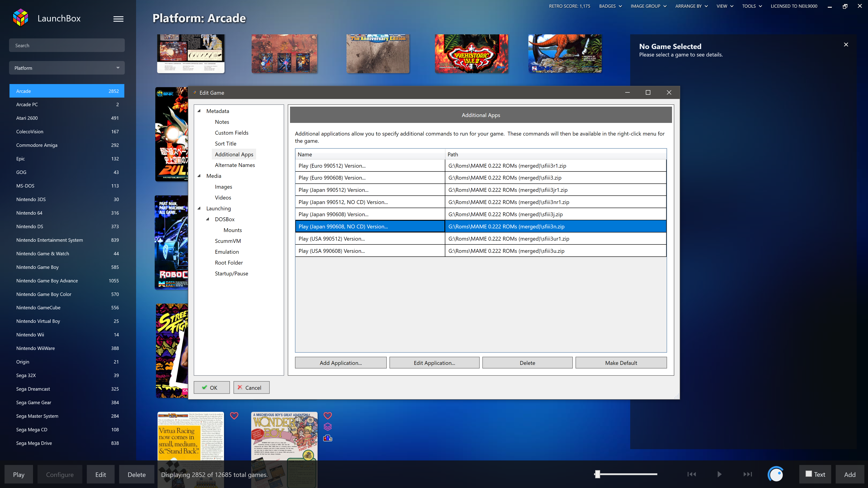Select The Anniversary Edition game thumbnail
The image size is (868, 488).
pos(378,54)
